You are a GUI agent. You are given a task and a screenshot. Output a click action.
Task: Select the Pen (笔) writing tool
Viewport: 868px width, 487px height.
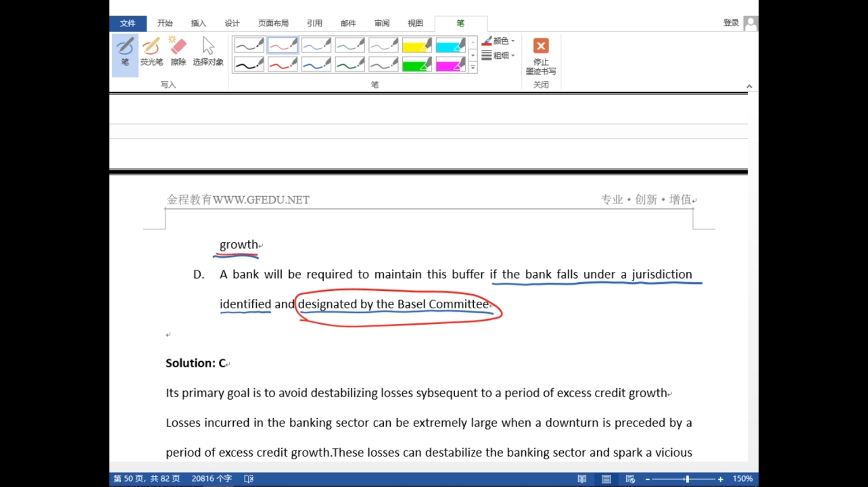click(125, 52)
